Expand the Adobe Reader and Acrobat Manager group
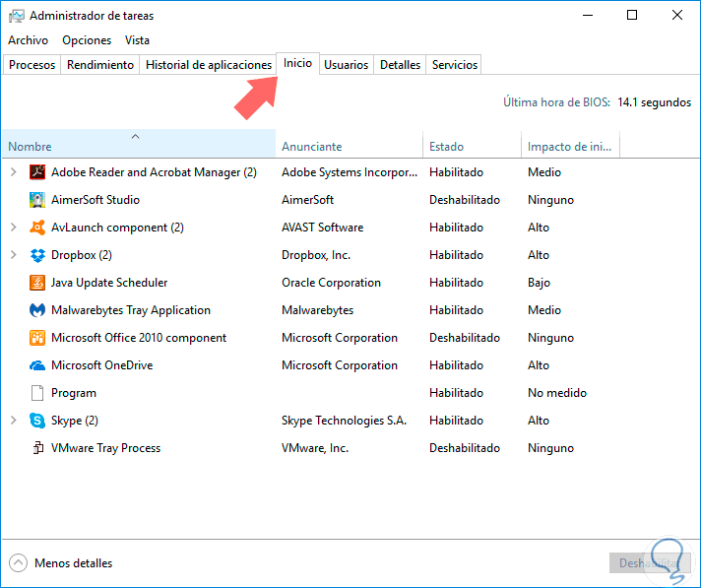The image size is (701, 588). (13, 172)
